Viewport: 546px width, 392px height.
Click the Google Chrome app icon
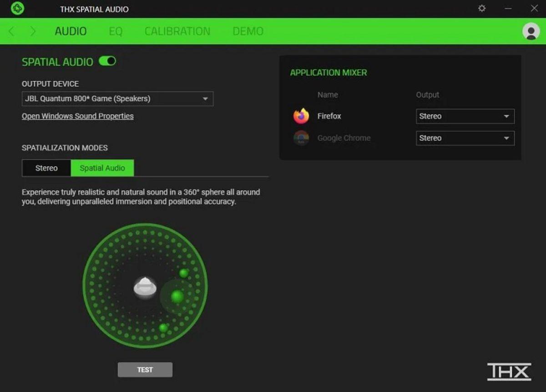[302, 138]
